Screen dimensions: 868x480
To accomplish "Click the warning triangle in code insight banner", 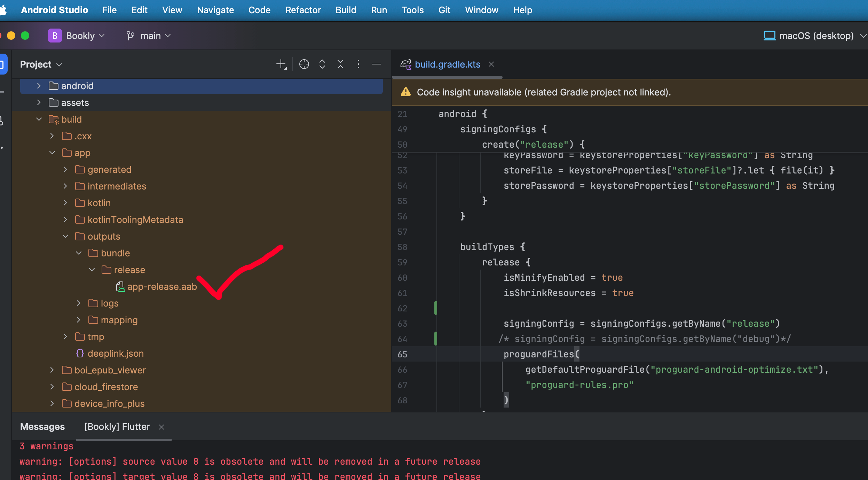I will point(406,92).
